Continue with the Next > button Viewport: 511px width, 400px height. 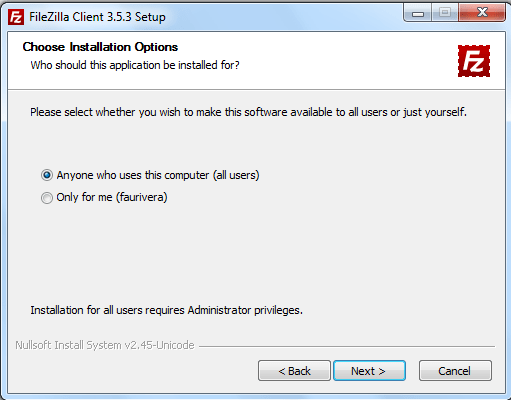coord(369,370)
